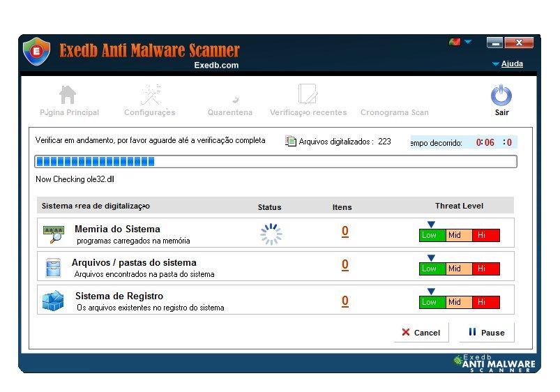Click the Status column header
Viewport: 560px width, 392px height.
click(270, 207)
